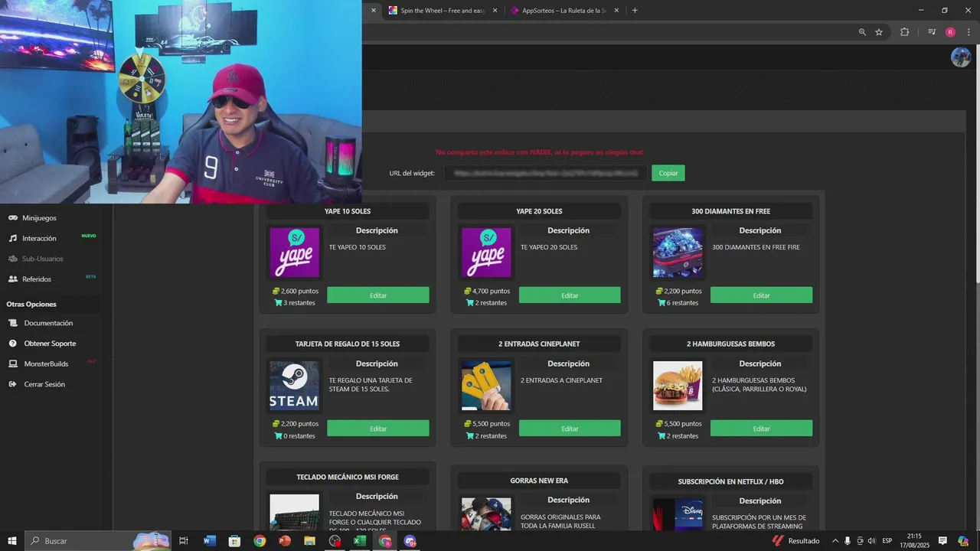Image resolution: width=980 pixels, height=551 pixels.
Task: Open Documentación in Otras Opciones
Action: tap(50, 323)
